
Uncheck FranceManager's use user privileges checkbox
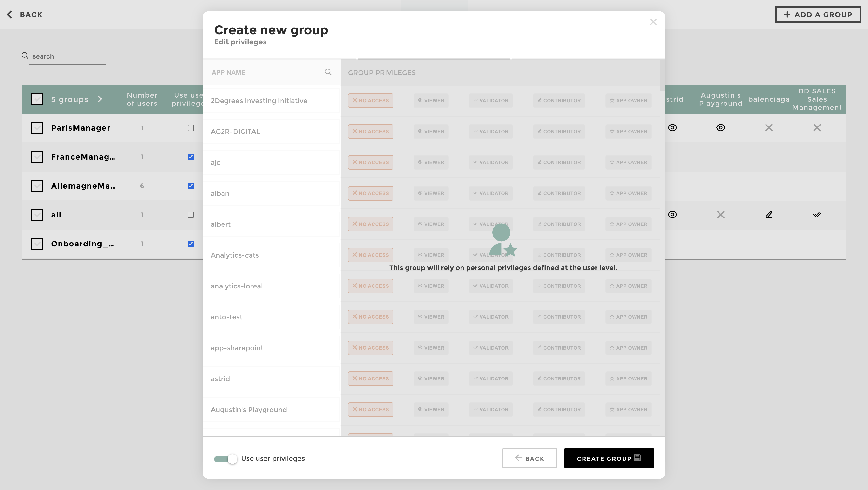coord(191,157)
